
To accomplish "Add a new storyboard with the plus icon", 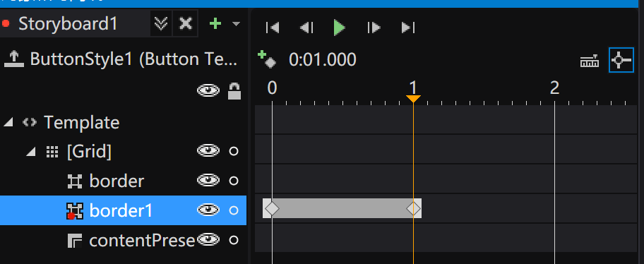I will pos(215,24).
